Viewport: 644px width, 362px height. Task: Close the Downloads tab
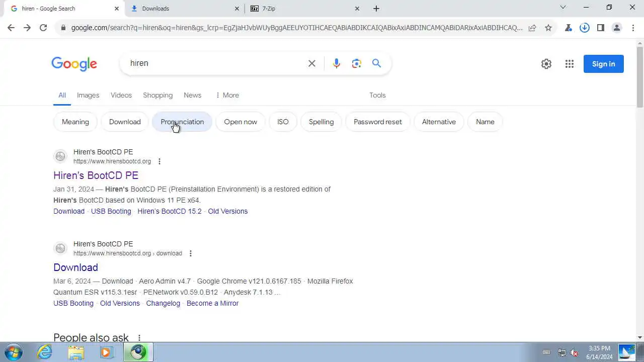pyautogui.click(x=237, y=9)
